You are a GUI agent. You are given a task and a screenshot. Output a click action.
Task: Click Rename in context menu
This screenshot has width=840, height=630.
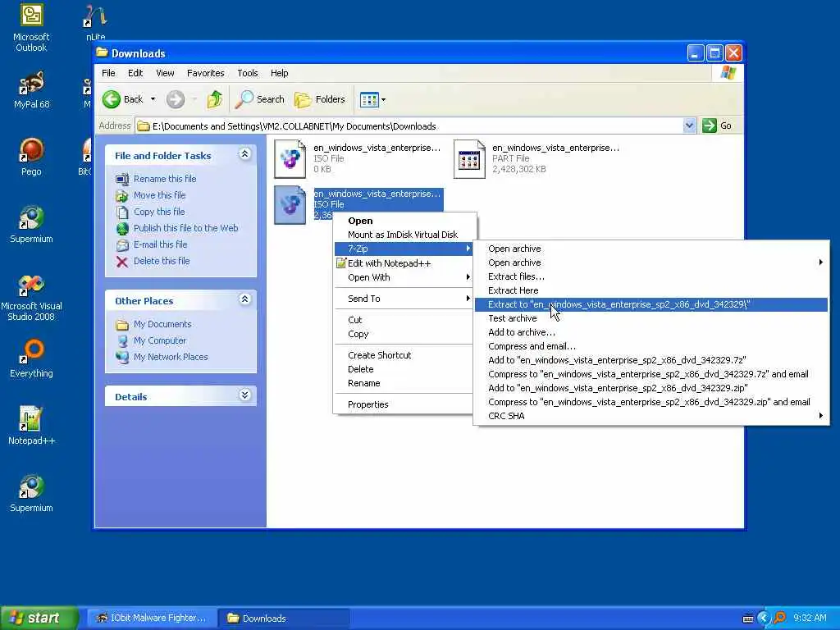[x=403, y=383]
